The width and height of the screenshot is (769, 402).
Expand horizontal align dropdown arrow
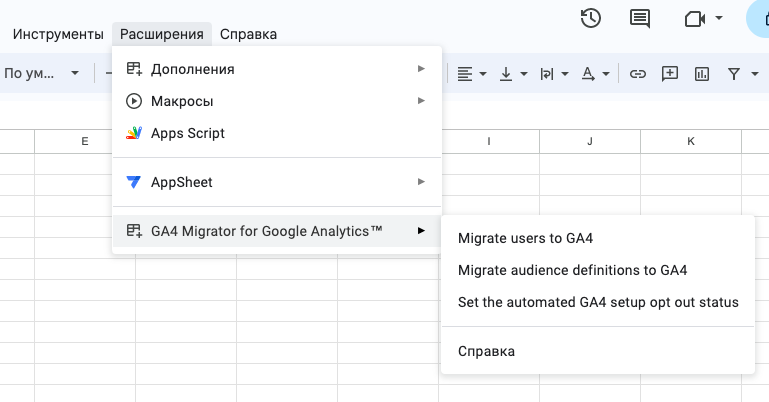(483, 74)
